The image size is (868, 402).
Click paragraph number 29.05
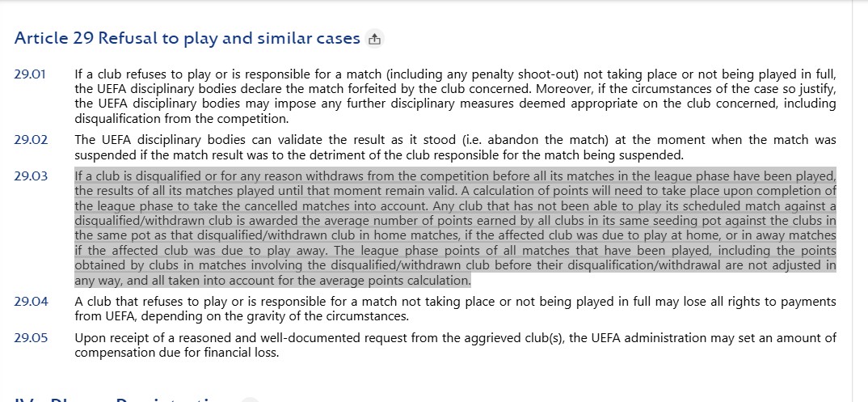coord(31,338)
